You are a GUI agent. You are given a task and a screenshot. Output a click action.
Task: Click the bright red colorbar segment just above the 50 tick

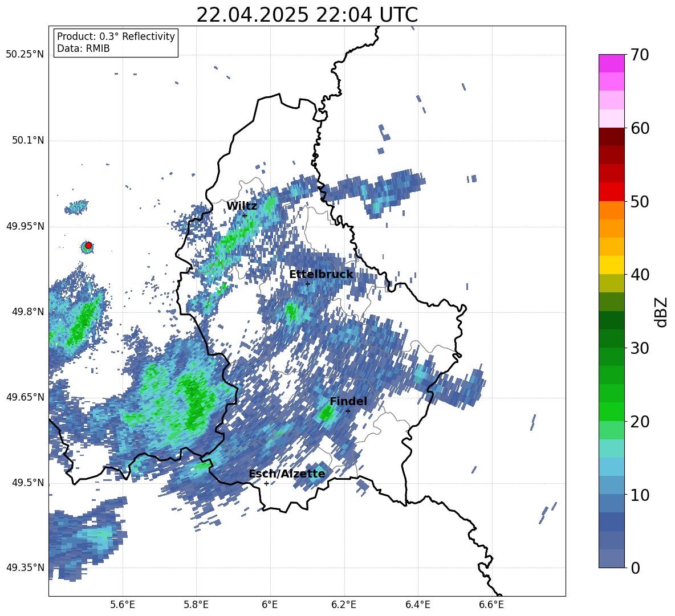click(612, 192)
